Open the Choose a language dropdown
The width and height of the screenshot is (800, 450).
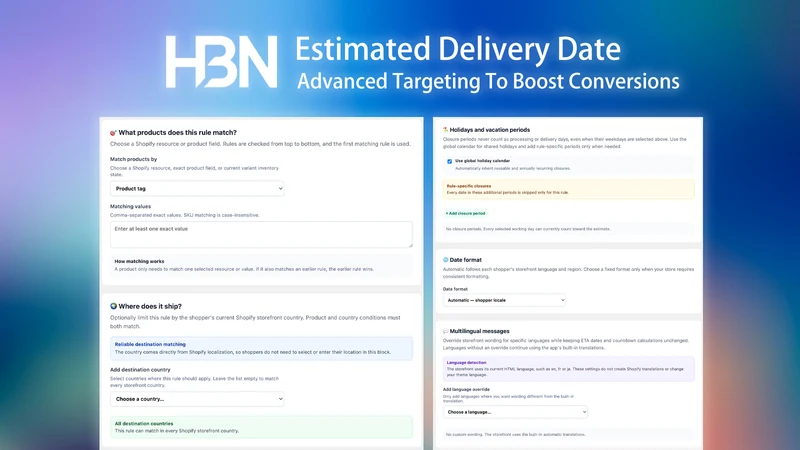515,412
